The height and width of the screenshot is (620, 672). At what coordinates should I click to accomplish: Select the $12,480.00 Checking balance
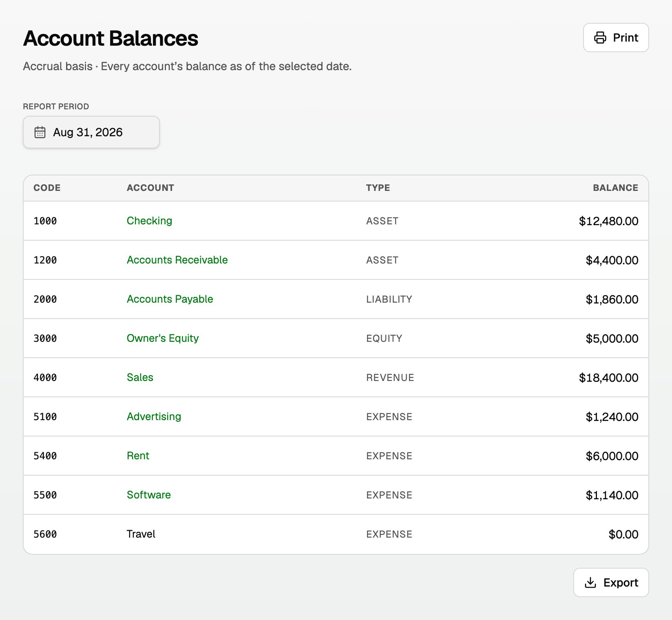pos(608,221)
